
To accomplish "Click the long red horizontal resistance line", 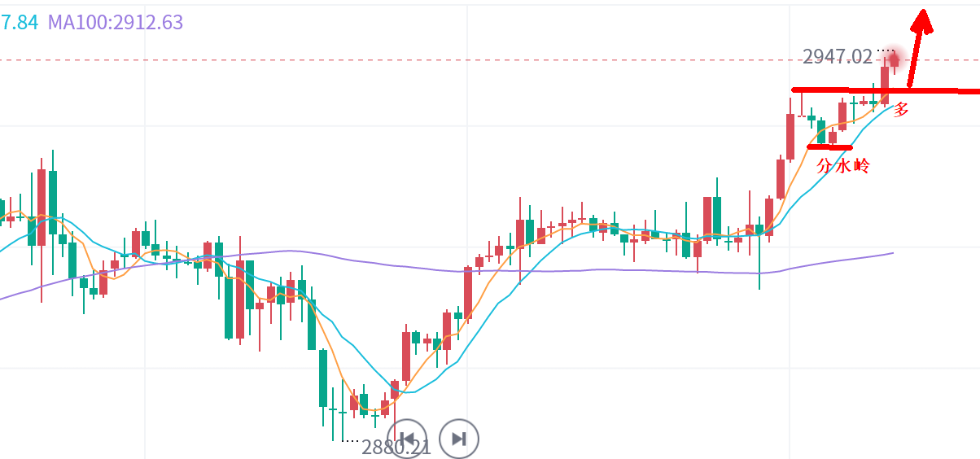I will (936, 90).
